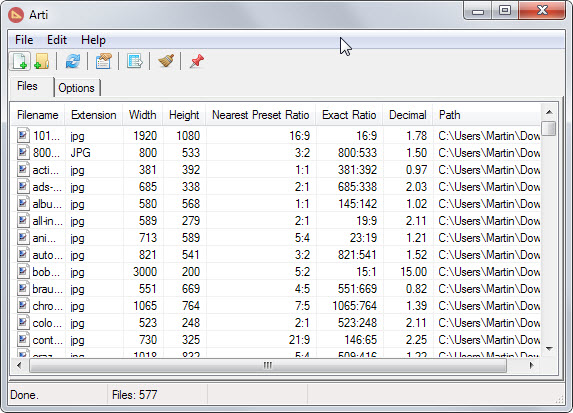The image size is (573, 413).
Task: Click the Add file toolbar icon
Action: [x=20, y=61]
